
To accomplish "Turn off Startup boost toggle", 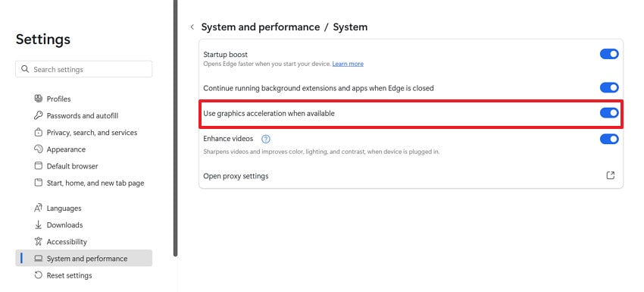I will tap(609, 55).
